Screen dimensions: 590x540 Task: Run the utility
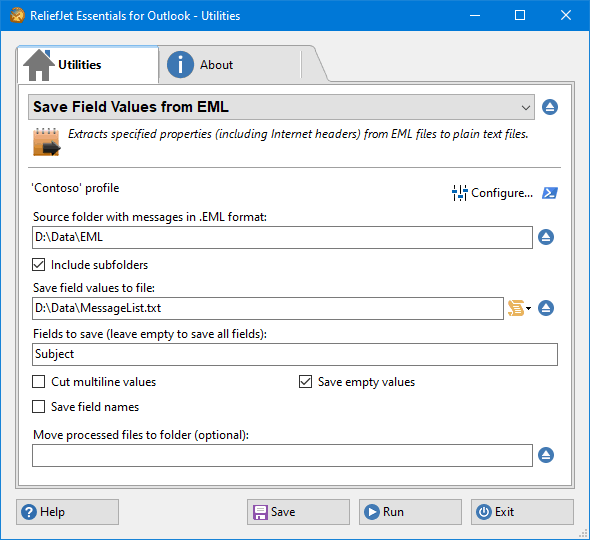click(x=410, y=512)
